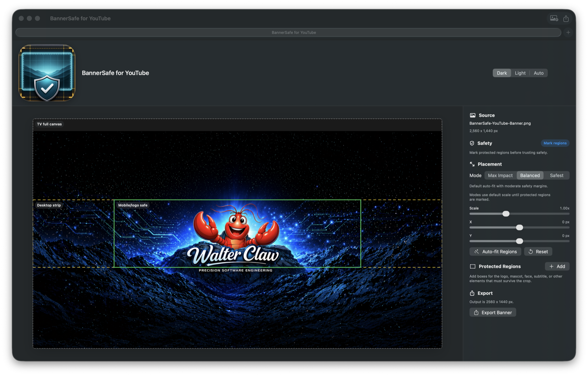The width and height of the screenshot is (588, 376).
Task: Click Export Banner button
Action: click(x=493, y=313)
